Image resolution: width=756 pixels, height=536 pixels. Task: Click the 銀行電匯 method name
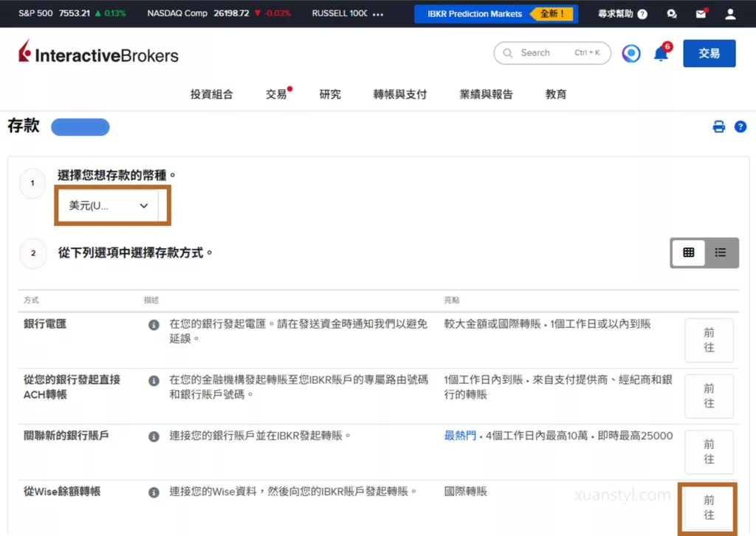(45, 324)
